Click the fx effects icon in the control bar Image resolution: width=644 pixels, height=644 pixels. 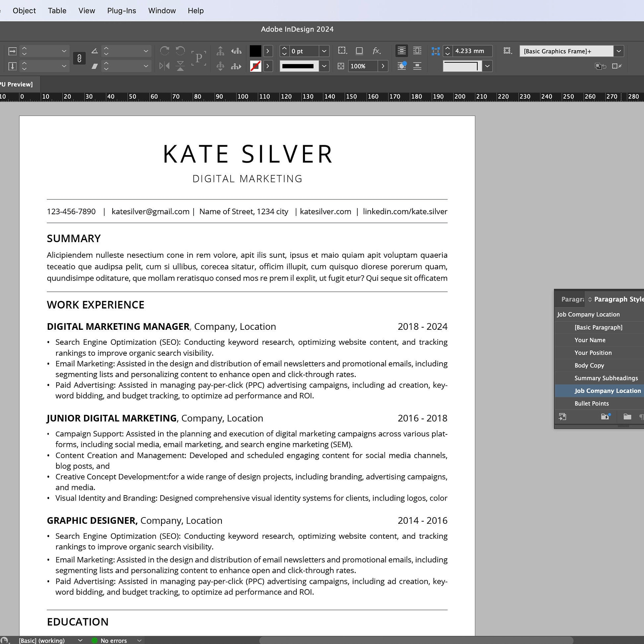tap(376, 51)
